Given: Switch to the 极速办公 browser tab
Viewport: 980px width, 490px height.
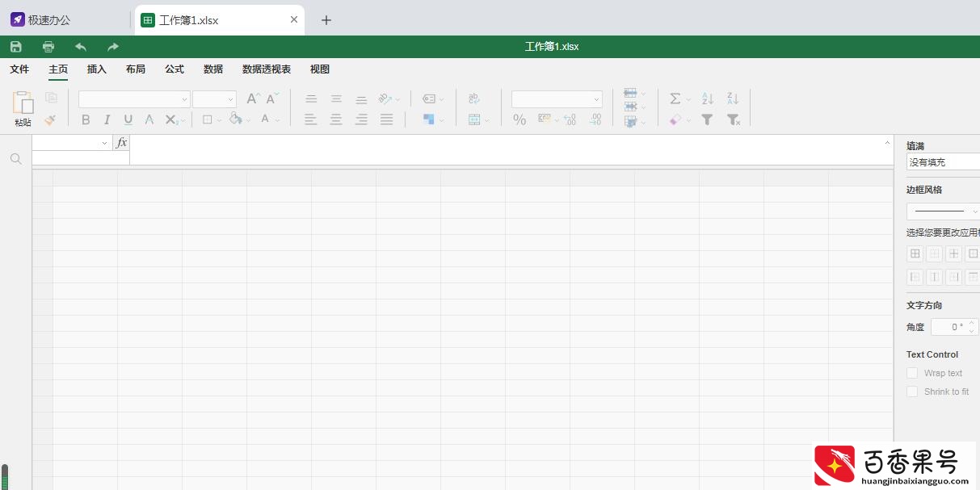Looking at the screenshot, I should (x=49, y=20).
